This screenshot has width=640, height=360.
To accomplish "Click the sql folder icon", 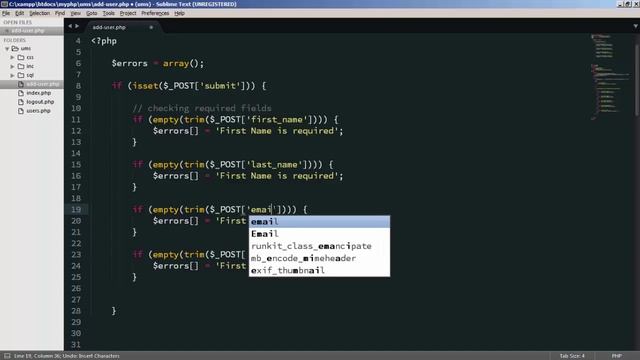I will tap(21, 76).
